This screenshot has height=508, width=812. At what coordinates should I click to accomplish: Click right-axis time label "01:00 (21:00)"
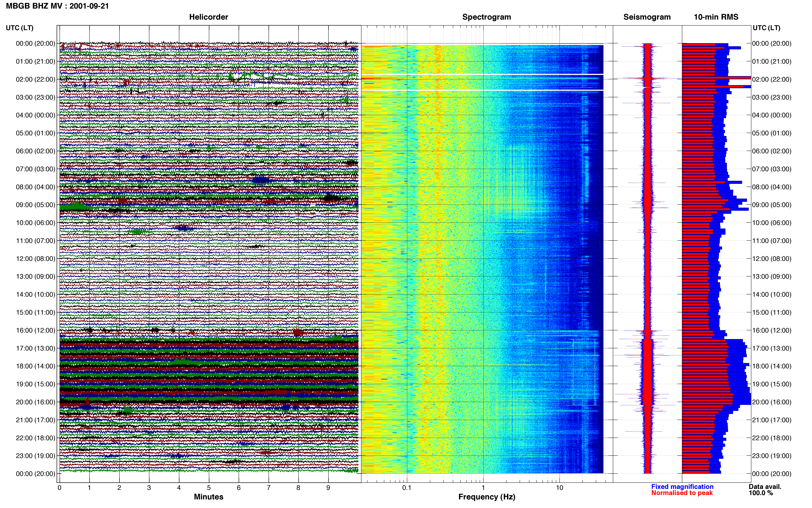click(772, 61)
